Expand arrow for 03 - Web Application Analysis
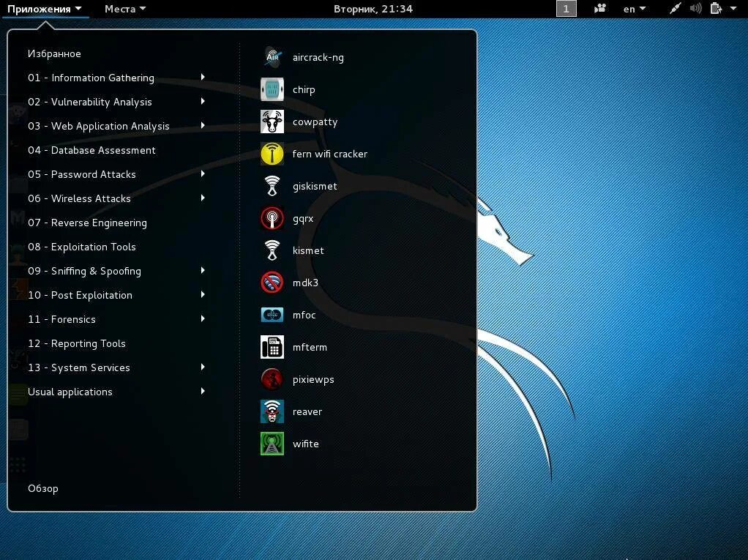This screenshot has width=748, height=560. tap(203, 125)
